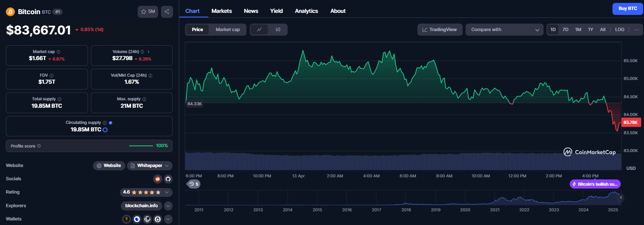Image resolution: width=644 pixels, height=225 pixels.
Task: Set chart range to 1Y
Action: tap(590, 29)
